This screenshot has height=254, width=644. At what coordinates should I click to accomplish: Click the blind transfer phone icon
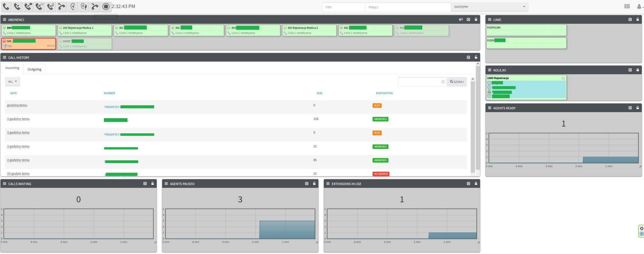[17, 6]
